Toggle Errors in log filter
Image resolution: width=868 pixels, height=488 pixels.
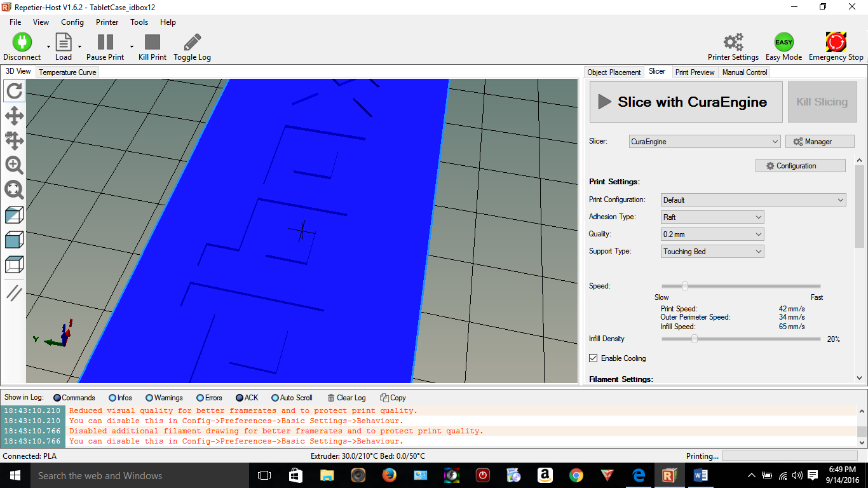(209, 398)
